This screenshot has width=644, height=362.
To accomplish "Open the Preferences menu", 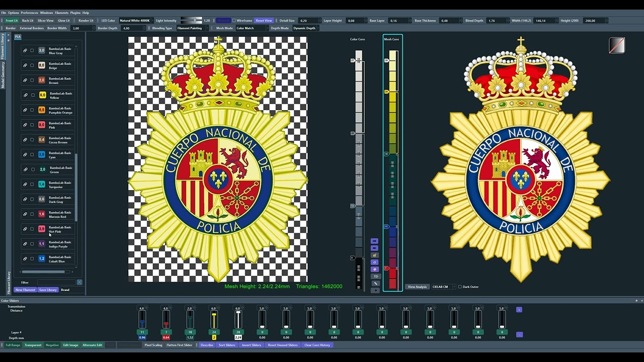I will tap(29, 13).
